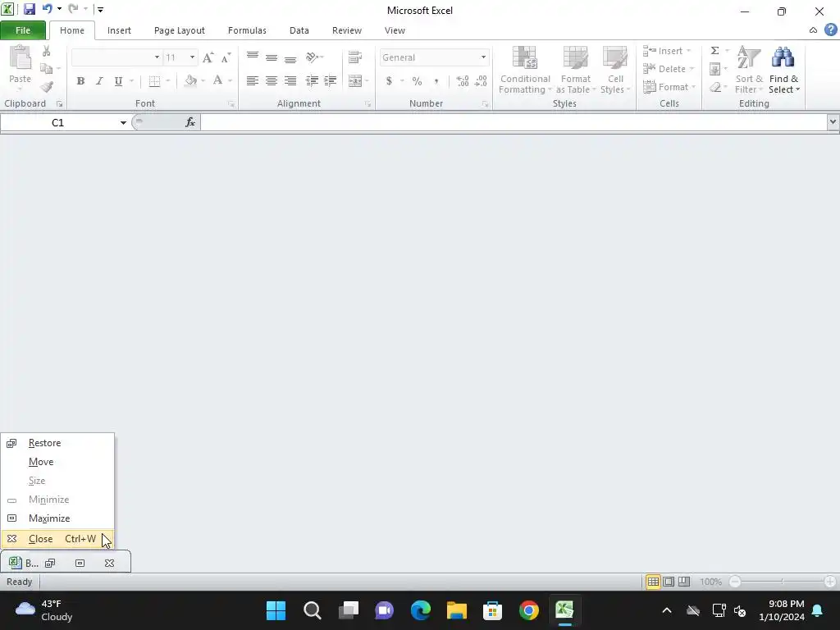The image size is (840, 630).
Task: Toggle Middle Align
Action: [272, 57]
